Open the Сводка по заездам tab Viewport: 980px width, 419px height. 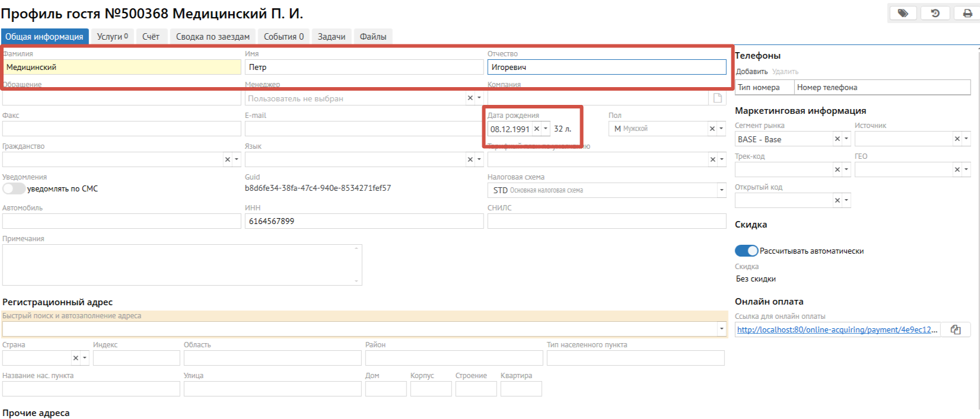pyautogui.click(x=212, y=37)
